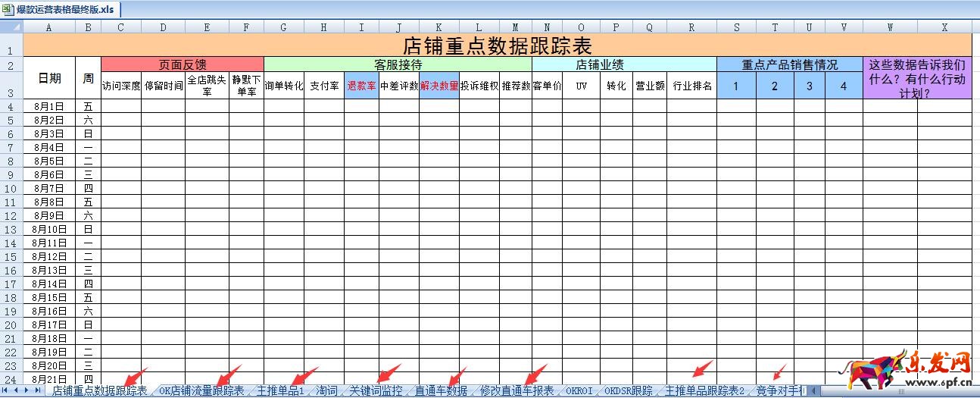Switch to OK店铺流量跟踪表 sheet tab
The height and width of the screenshot is (398, 980).
201,391
